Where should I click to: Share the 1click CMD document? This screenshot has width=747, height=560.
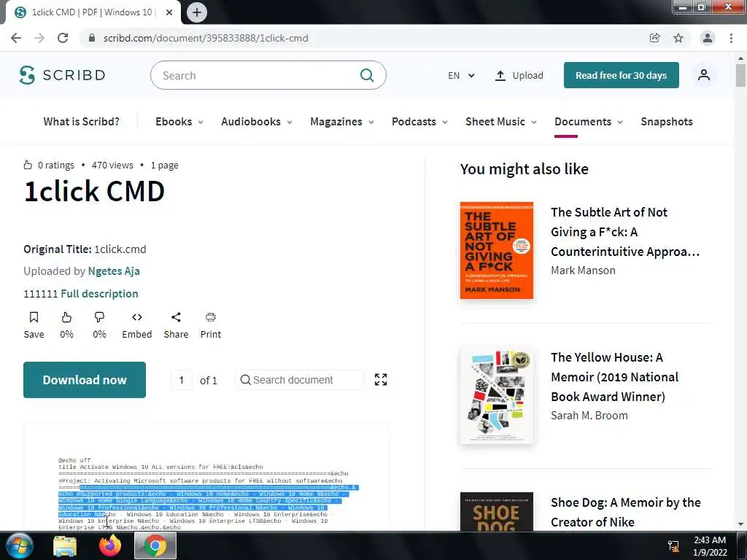click(176, 325)
